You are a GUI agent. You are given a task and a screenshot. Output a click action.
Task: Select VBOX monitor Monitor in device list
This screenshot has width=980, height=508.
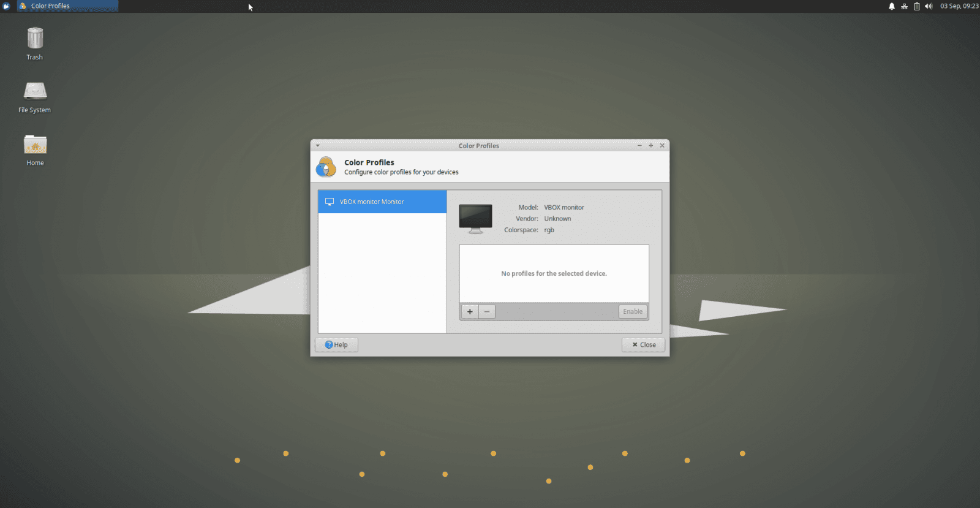click(382, 202)
